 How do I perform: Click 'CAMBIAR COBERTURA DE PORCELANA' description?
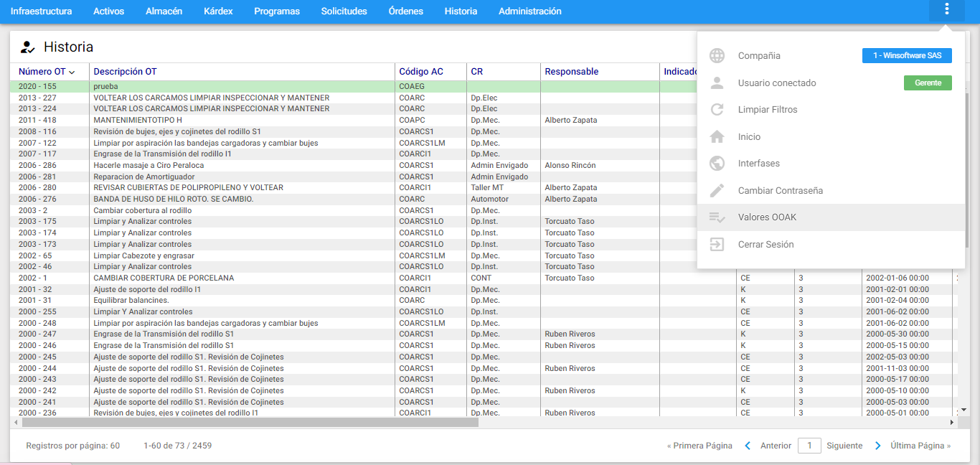coord(164,278)
